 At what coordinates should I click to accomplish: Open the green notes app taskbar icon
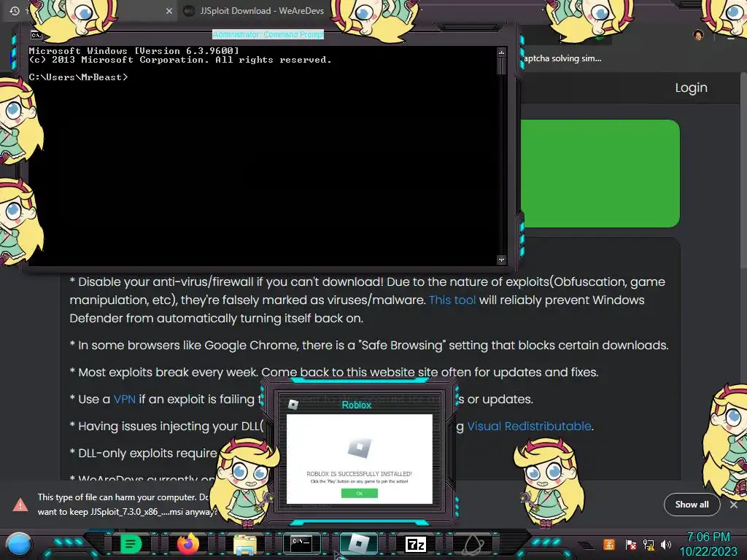[x=131, y=544]
